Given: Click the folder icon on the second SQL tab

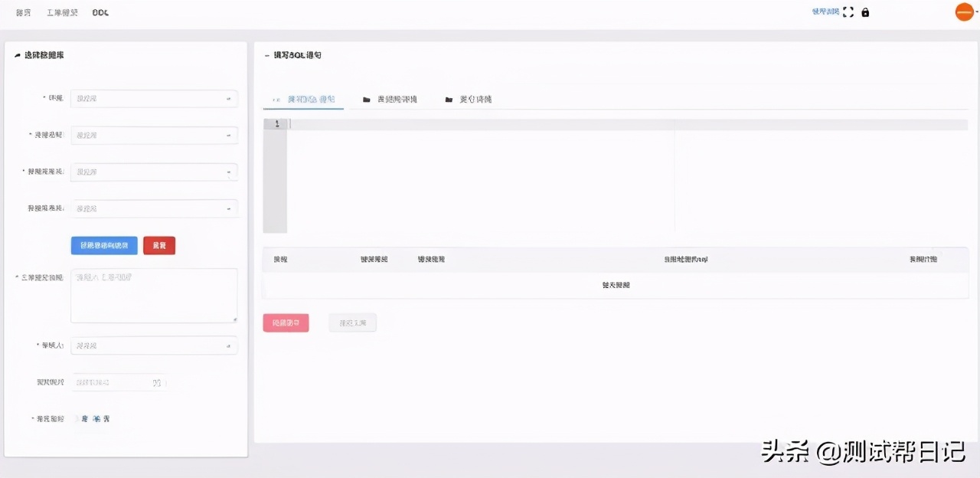Looking at the screenshot, I should (366, 99).
